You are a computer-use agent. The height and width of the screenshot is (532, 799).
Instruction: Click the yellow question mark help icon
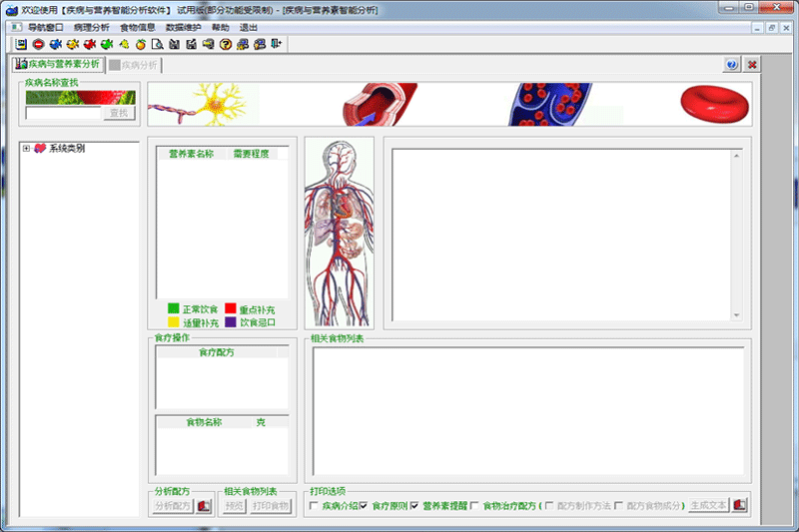point(227,44)
